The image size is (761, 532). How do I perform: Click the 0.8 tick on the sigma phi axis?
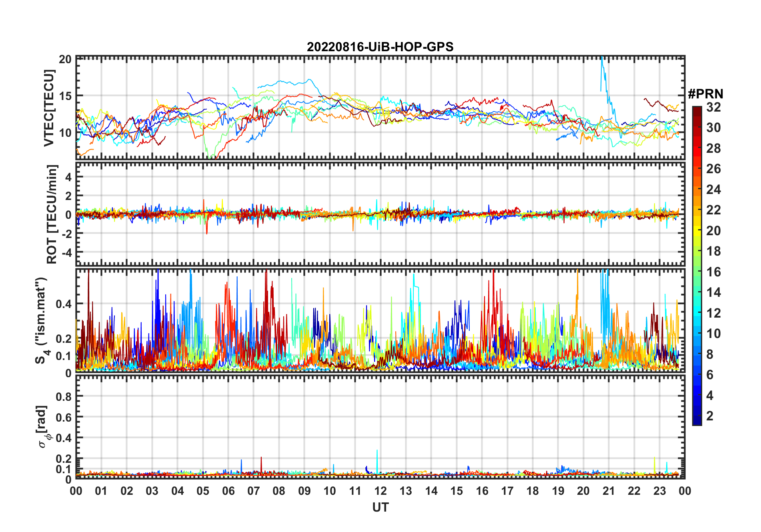pos(64,396)
